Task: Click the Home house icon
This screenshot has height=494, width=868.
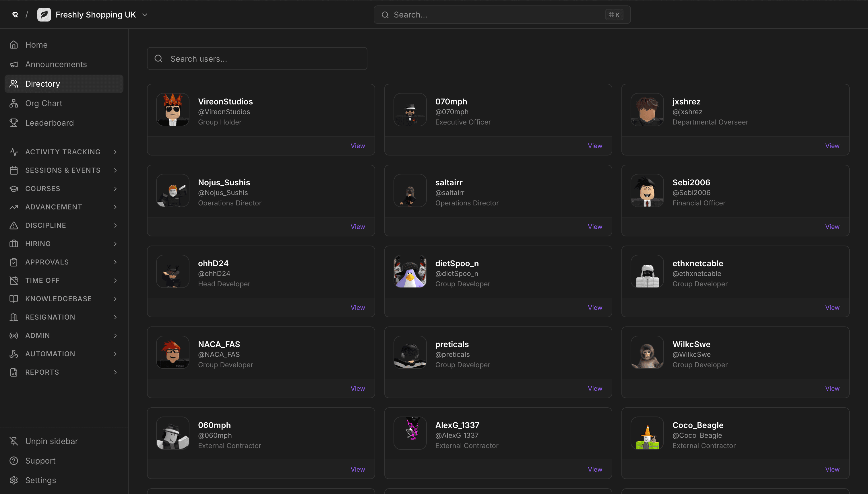Action: (x=14, y=45)
